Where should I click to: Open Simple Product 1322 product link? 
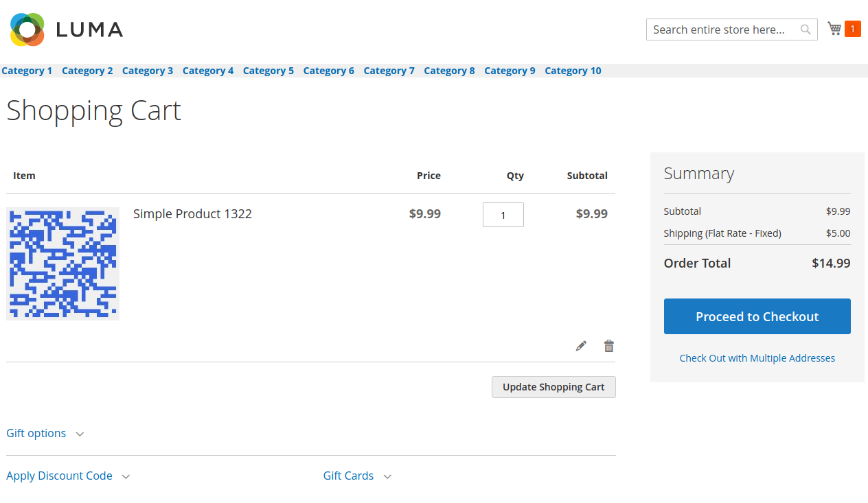(192, 214)
